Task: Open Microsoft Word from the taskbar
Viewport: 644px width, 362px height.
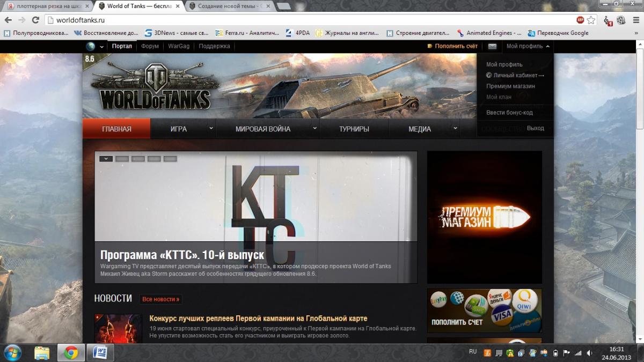Action: 100,353
